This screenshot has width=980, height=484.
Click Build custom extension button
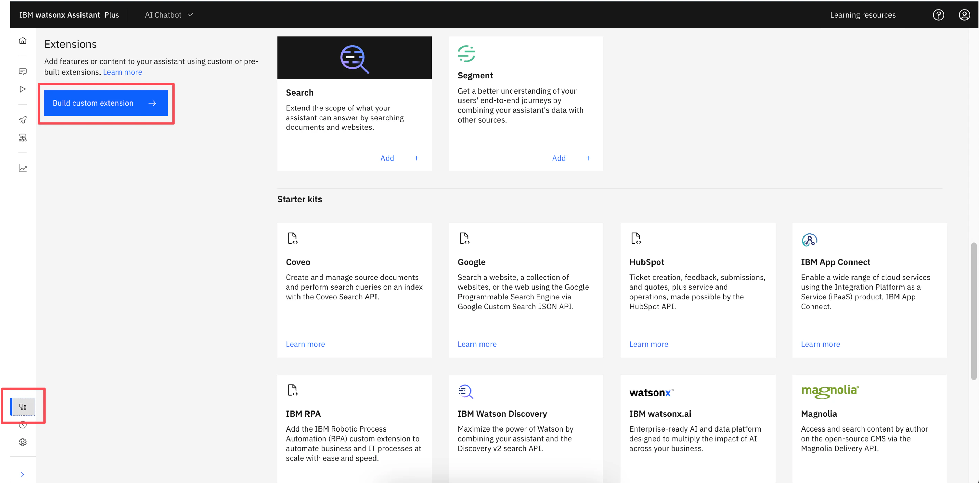coord(106,103)
